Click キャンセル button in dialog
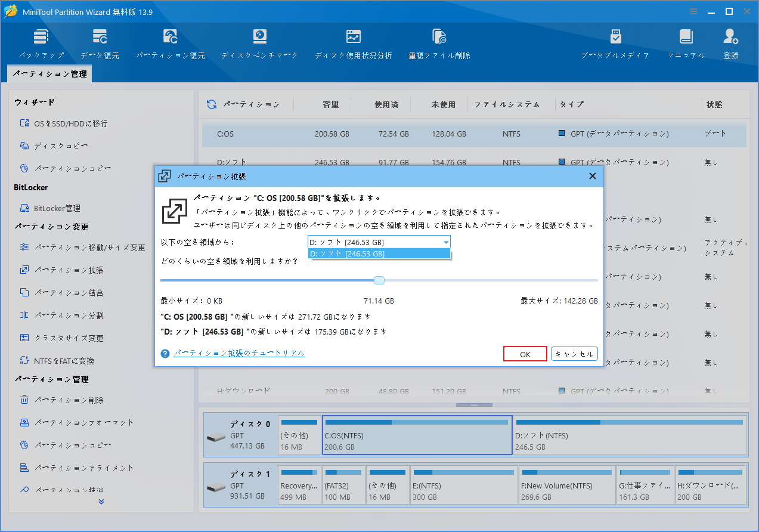This screenshot has width=759, height=532. pyautogui.click(x=574, y=354)
